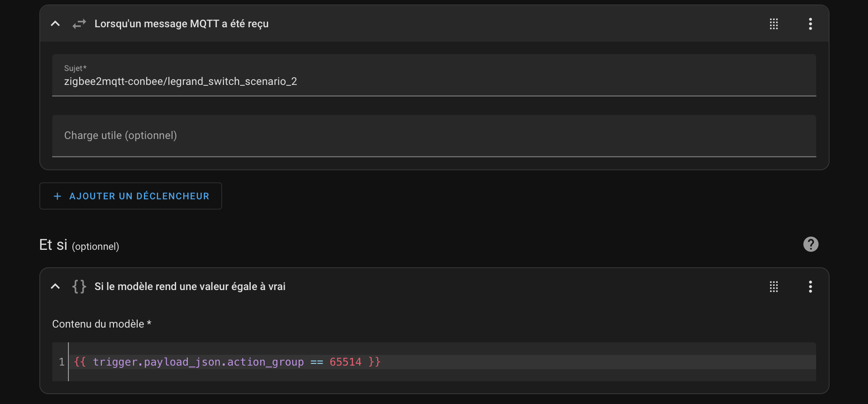Click the 'Et si (optionnel)' section heading

(79, 245)
